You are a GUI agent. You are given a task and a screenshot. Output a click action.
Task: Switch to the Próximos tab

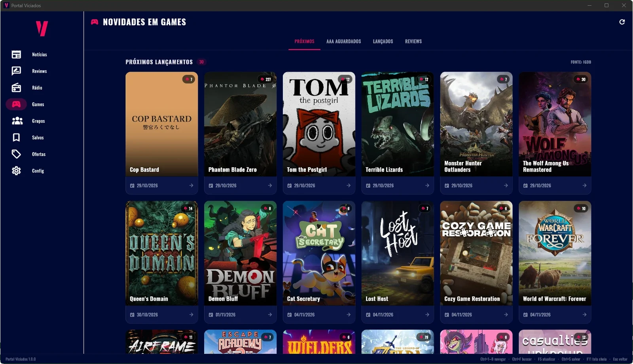pos(304,41)
